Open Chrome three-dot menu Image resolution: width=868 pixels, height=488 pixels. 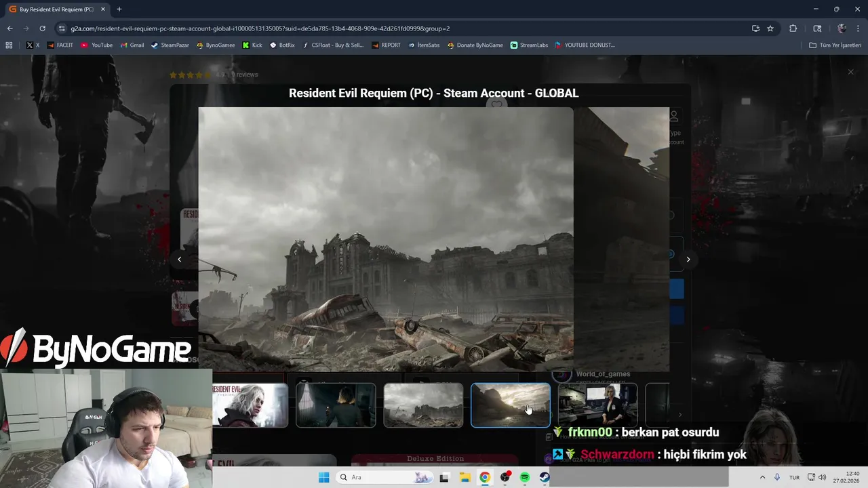click(858, 28)
